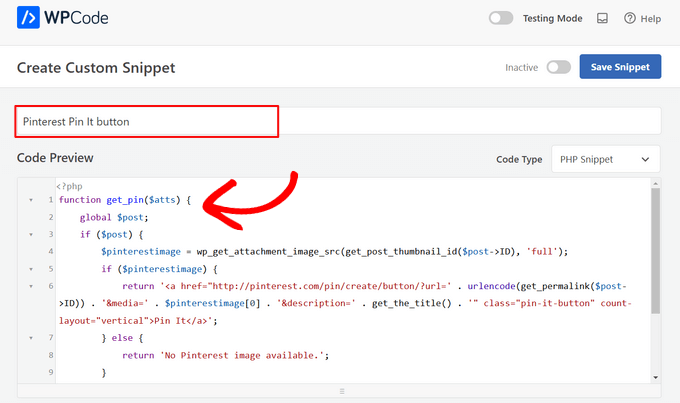The width and height of the screenshot is (680, 403).
Task: Collapse the fold arrow on line 3
Action: 31,235
